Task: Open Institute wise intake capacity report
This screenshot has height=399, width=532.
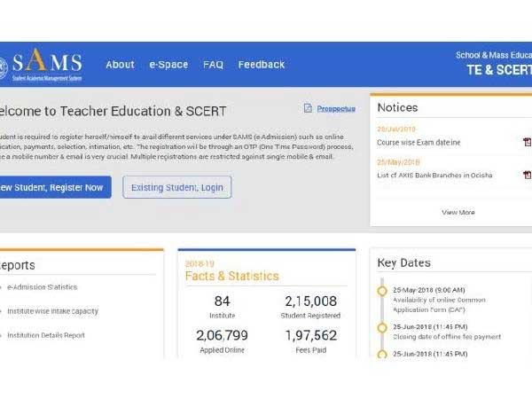Action: [x=52, y=311]
